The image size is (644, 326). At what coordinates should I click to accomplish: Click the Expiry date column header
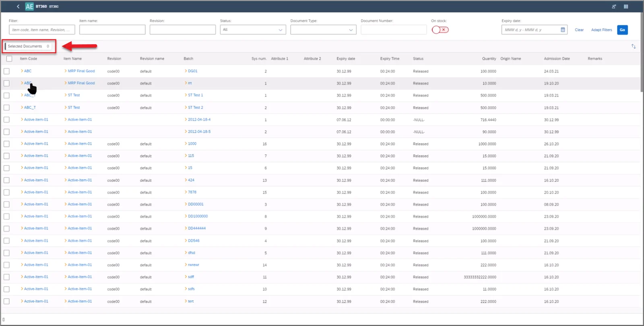pos(346,59)
